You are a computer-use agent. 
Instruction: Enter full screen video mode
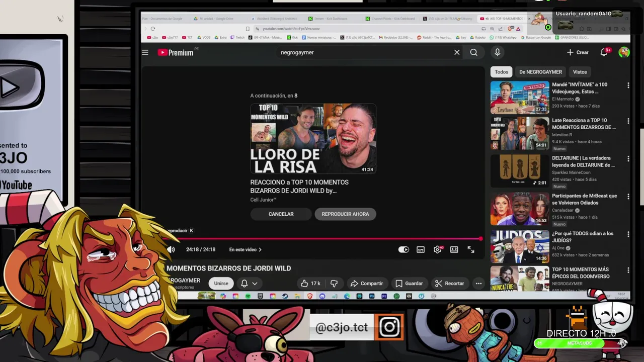pos(471,249)
